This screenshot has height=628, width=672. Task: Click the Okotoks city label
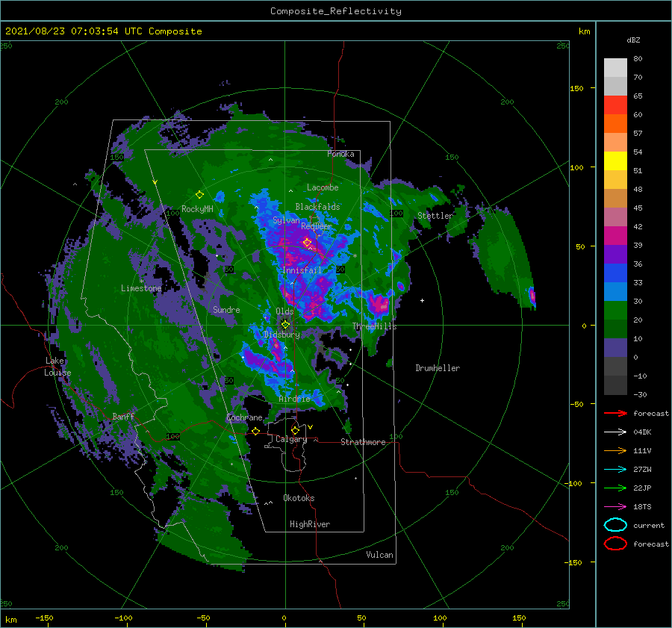point(299,497)
